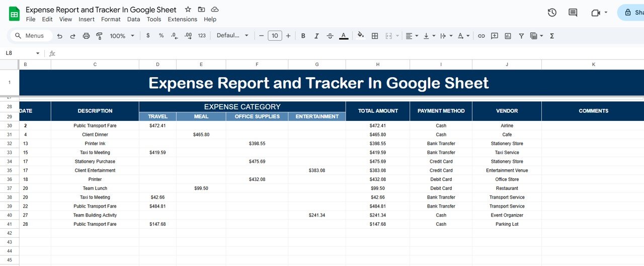Select the Paint format tool
The height and width of the screenshot is (266, 644).
99,36
